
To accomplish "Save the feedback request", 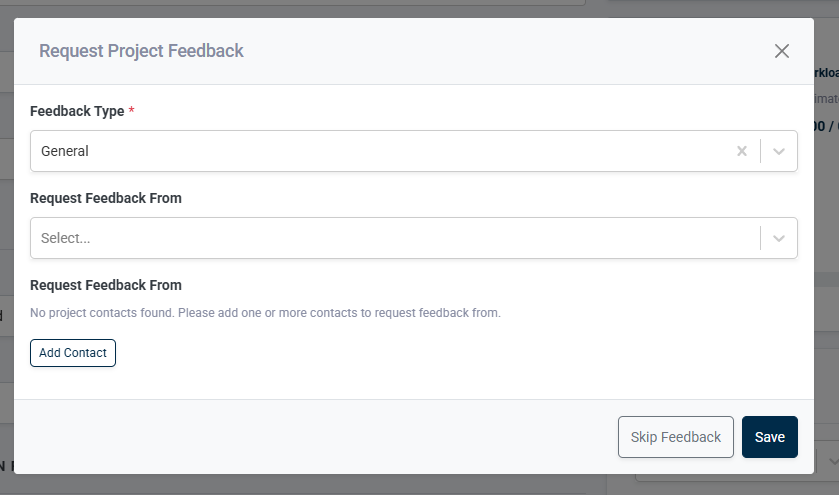I will pyautogui.click(x=770, y=437).
